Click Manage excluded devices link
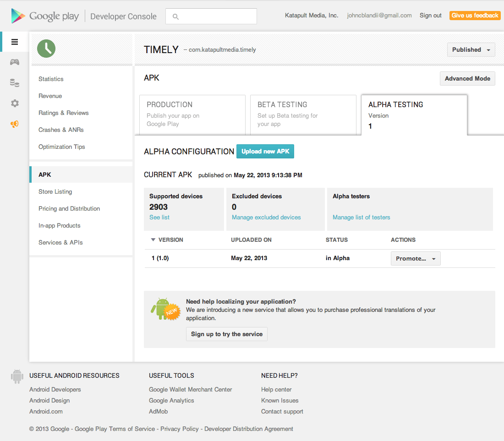 [x=267, y=218]
